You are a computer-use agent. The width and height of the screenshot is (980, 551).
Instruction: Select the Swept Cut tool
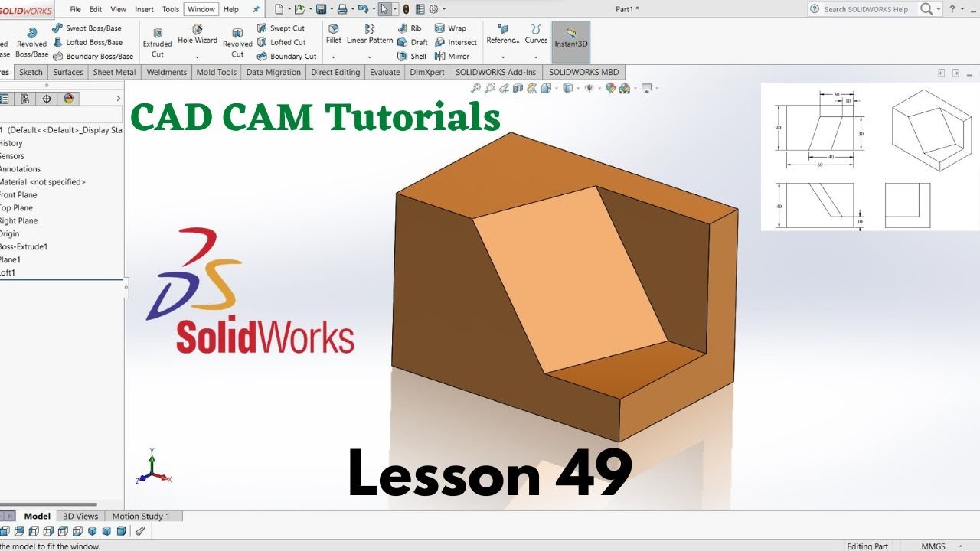(280, 28)
